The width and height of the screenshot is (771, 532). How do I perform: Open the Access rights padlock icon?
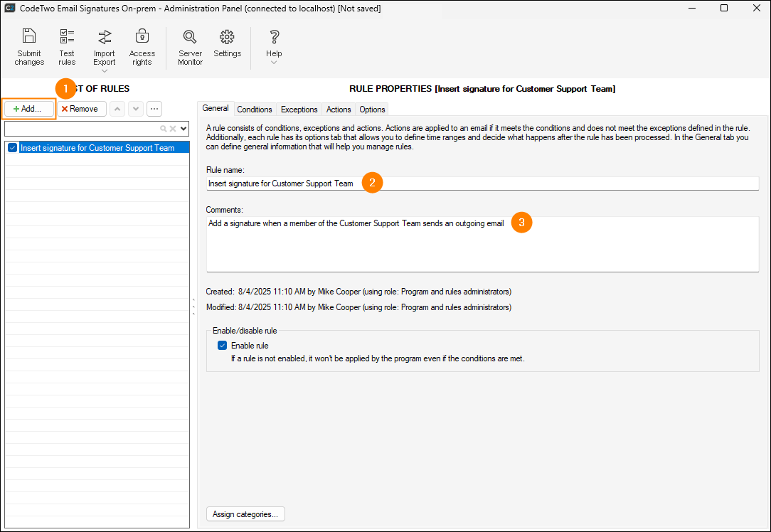pos(142,37)
